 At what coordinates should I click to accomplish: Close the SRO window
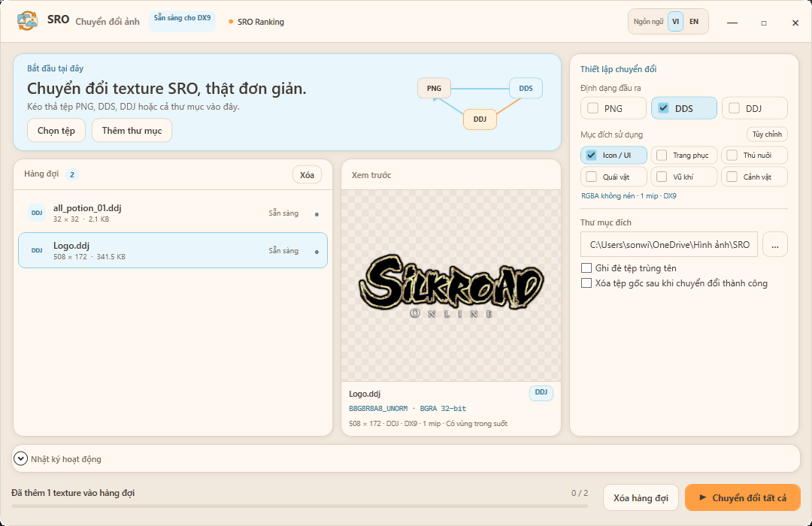[795, 23]
